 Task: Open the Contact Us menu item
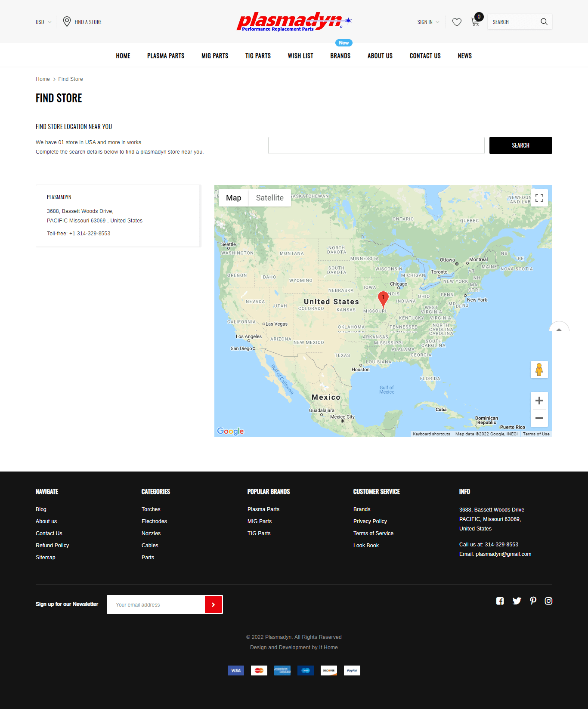click(425, 56)
